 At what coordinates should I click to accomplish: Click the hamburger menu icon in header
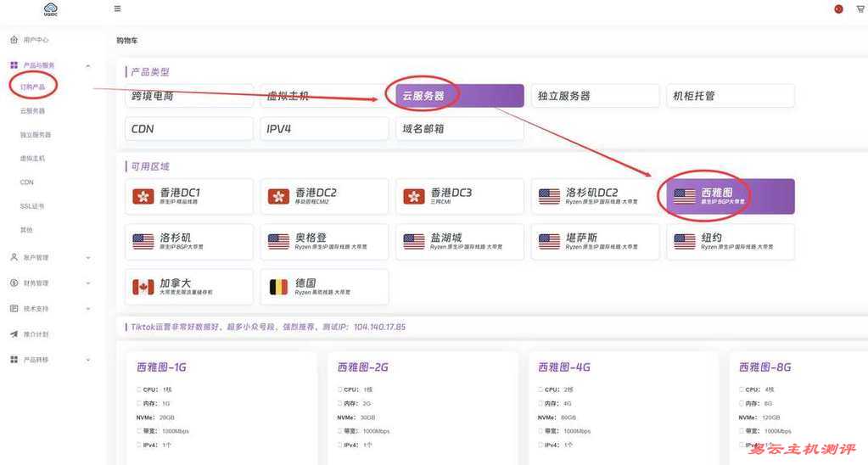[x=117, y=8]
